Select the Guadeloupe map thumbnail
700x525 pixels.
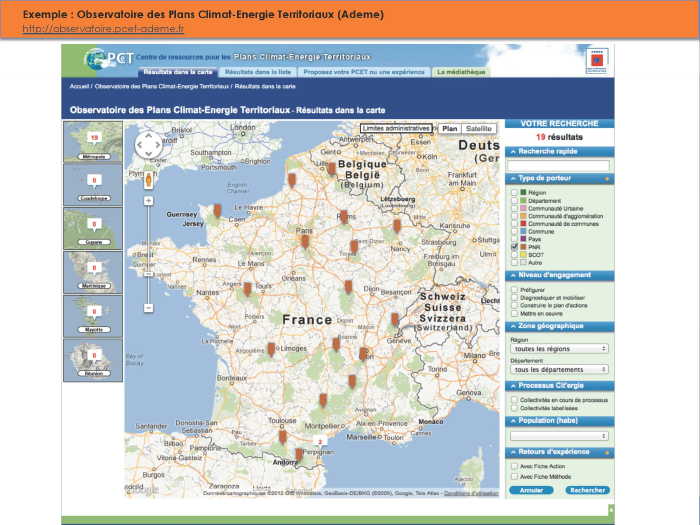click(93, 185)
